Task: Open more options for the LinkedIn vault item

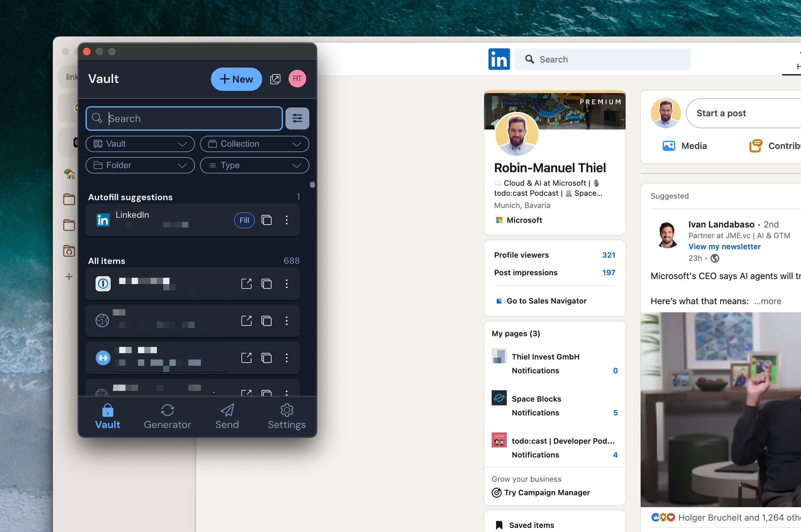Action: pyautogui.click(x=287, y=220)
